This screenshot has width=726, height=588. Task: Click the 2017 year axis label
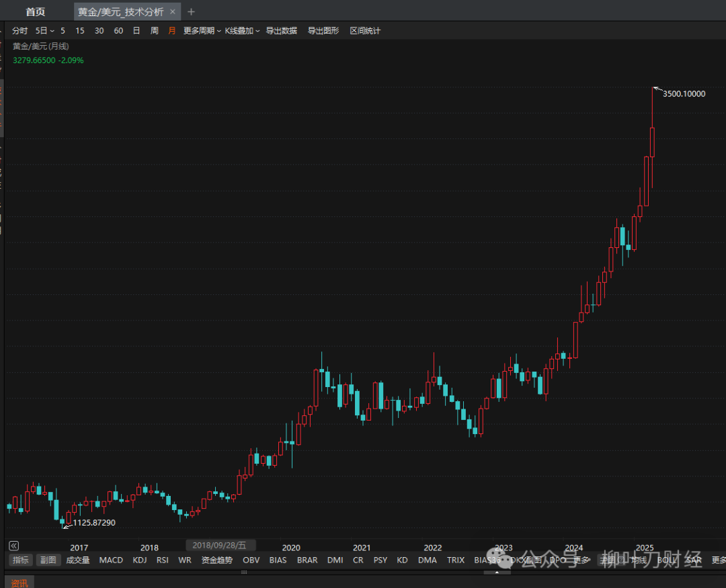pyautogui.click(x=79, y=548)
